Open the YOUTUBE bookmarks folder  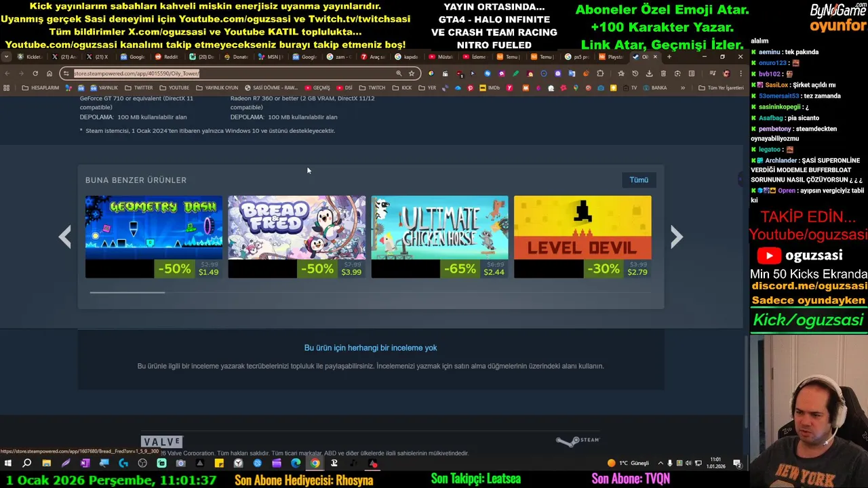[x=174, y=87]
